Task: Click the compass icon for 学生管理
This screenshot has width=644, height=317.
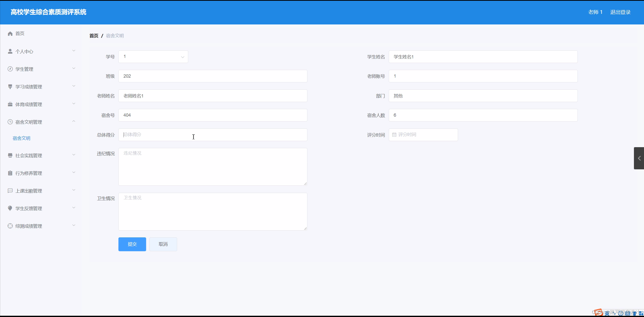Action: coord(10,69)
